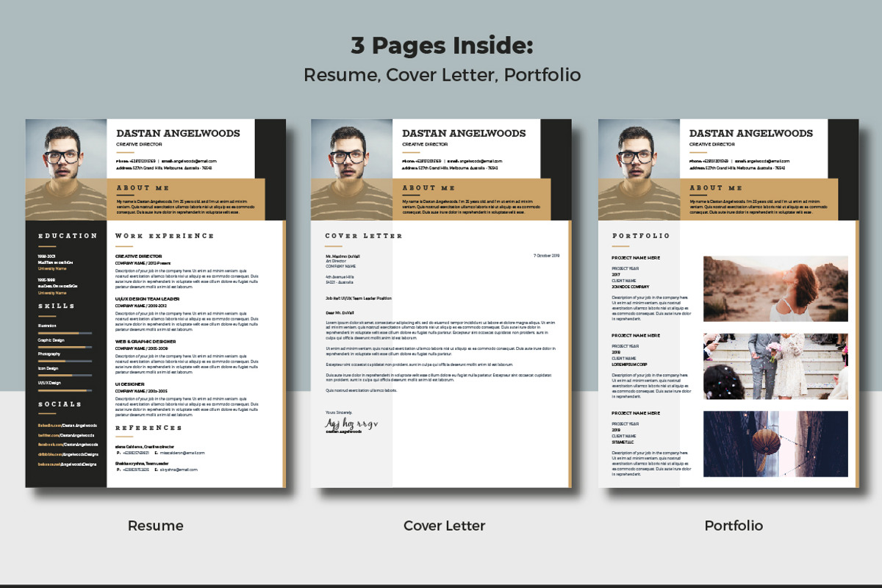This screenshot has height=588, width=882.
Task: Click the "3 Pages Inside:" headline
Action: coord(441,46)
